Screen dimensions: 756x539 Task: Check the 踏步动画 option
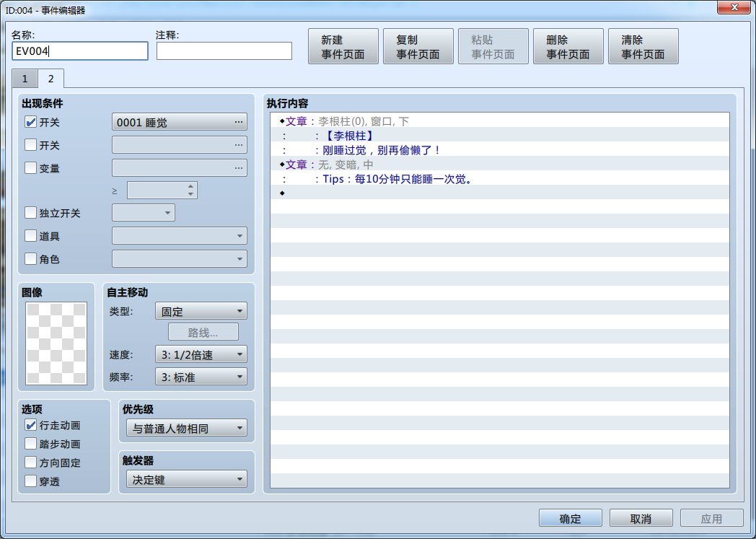pyautogui.click(x=30, y=444)
